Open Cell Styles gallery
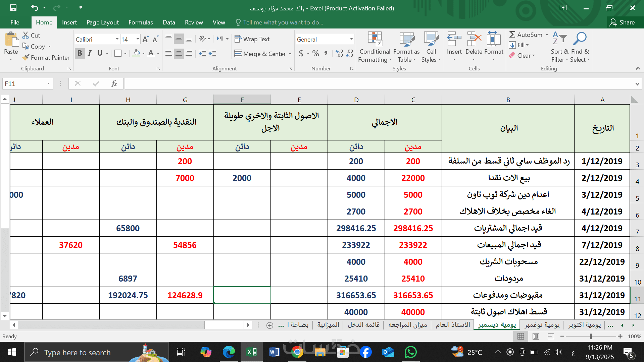This screenshot has width=644, height=362. 431,47
